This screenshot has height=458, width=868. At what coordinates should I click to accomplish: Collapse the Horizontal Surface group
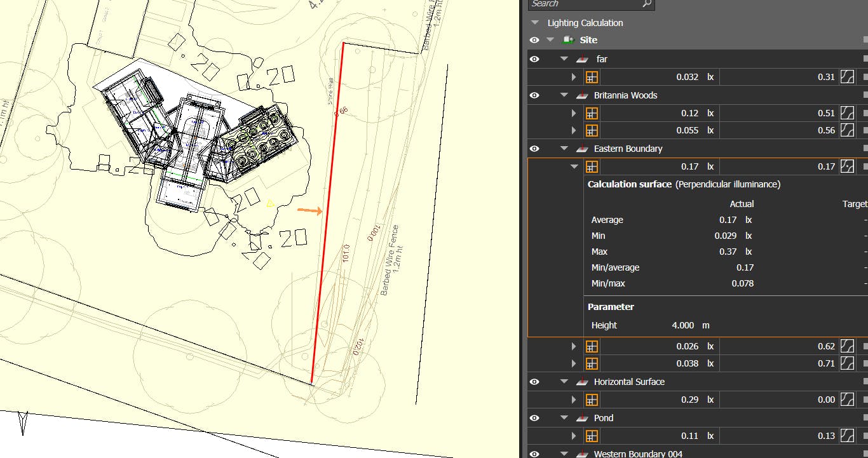point(564,382)
